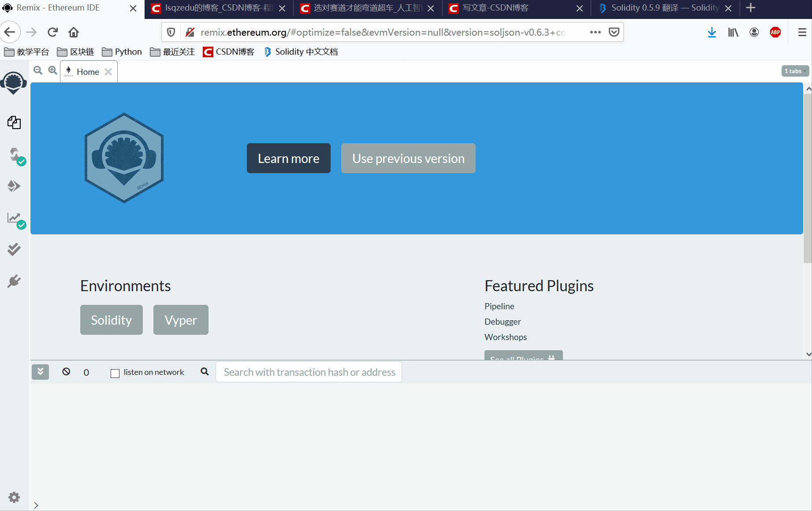Image resolution: width=812 pixels, height=511 pixels.
Task: Open Remix settings gear icon
Action: tap(14, 497)
